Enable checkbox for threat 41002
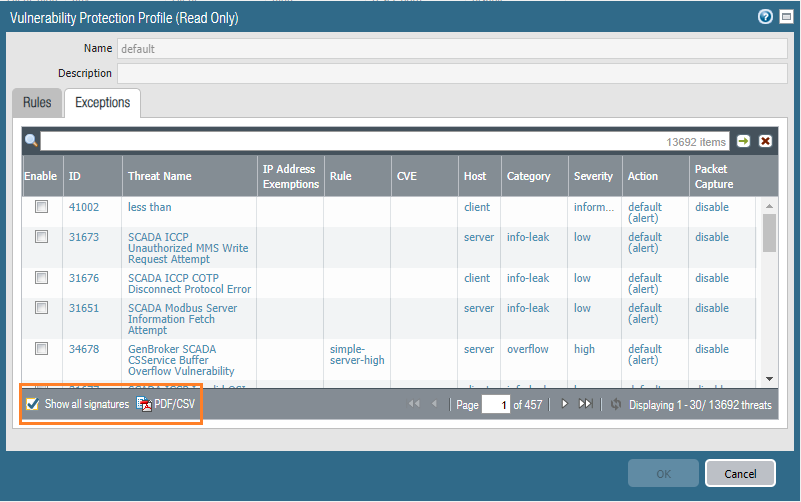 pos(41,207)
